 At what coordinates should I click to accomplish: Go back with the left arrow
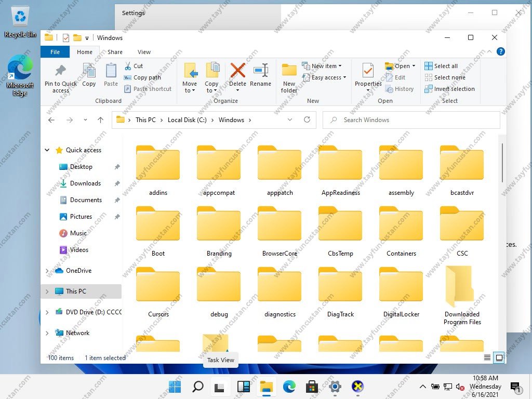click(51, 120)
